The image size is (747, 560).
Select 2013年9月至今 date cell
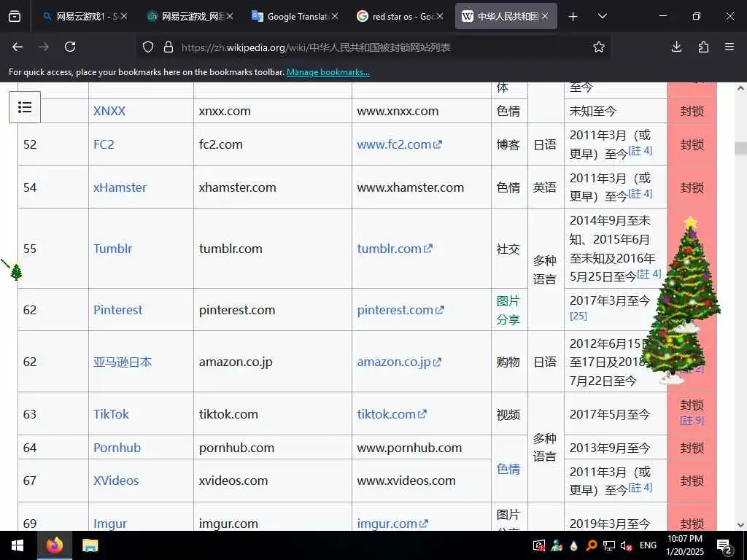click(610, 448)
